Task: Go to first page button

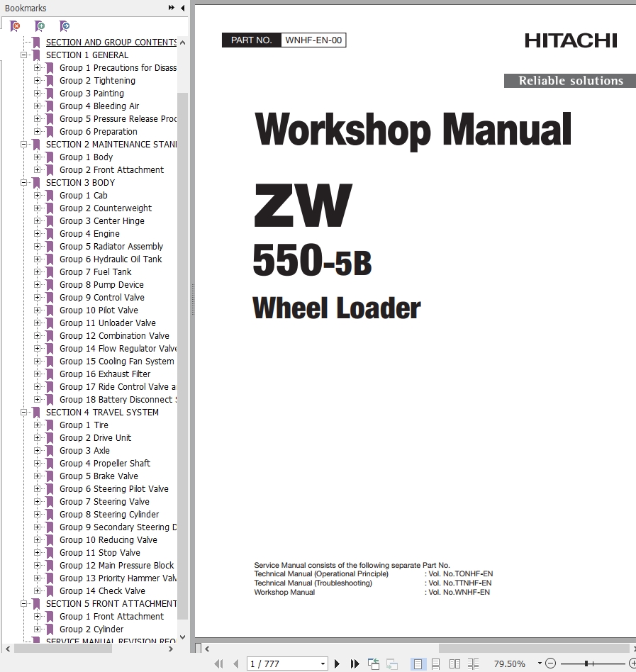Action: (x=218, y=664)
